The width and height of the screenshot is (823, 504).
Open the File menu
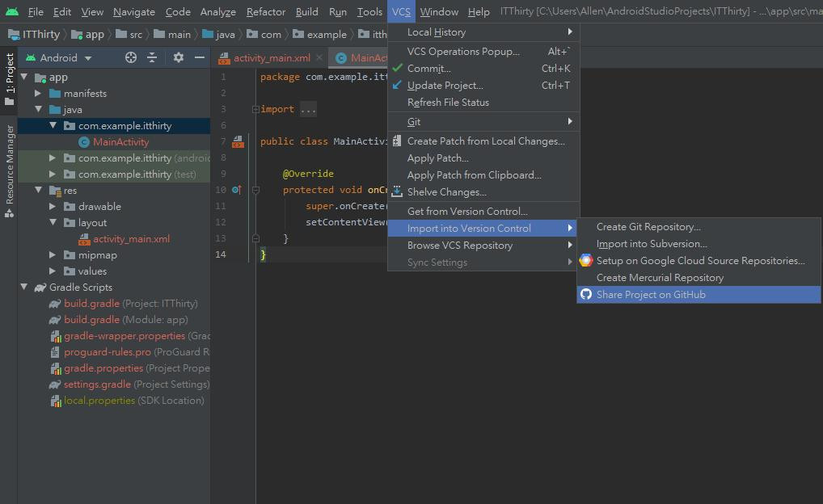click(35, 11)
